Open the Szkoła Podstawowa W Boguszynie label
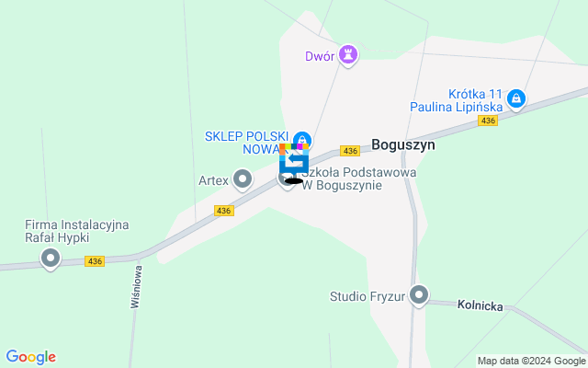Image resolution: width=588 pixels, height=368 pixels. 359,178
